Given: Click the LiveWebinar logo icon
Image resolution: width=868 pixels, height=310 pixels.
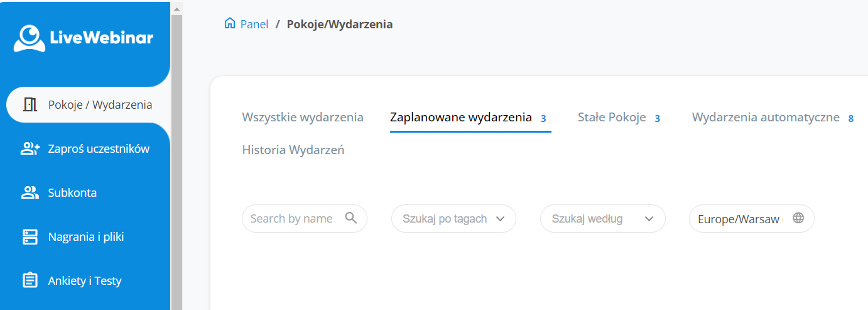Looking at the screenshot, I should point(29,38).
